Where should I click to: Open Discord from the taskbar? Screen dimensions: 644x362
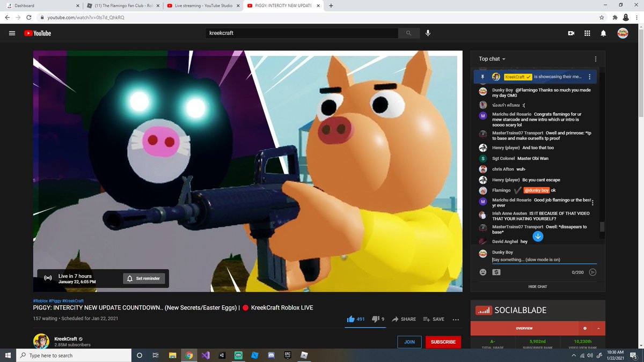[272, 355]
